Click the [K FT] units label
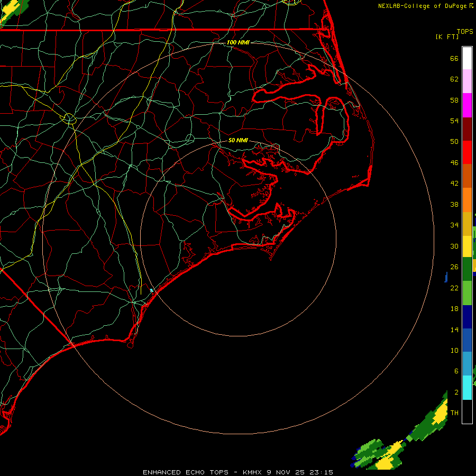The image size is (476, 476). pyautogui.click(x=447, y=36)
